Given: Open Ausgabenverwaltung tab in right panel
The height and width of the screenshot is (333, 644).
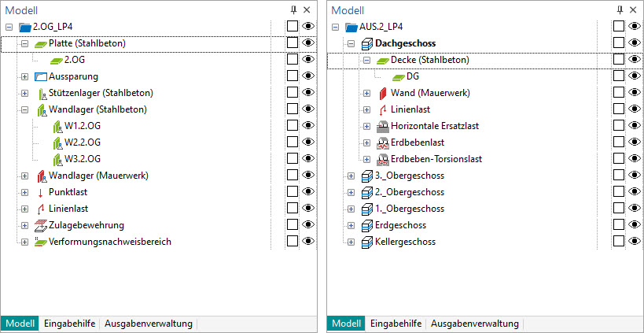Looking at the screenshot, I should pyautogui.click(x=474, y=324).
